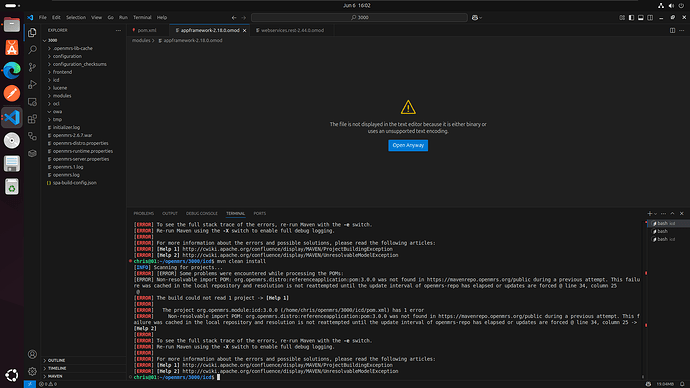Open the Terminal menu
The width and height of the screenshot is (690, 388).
pyautogui.click(x=142, y=18)
